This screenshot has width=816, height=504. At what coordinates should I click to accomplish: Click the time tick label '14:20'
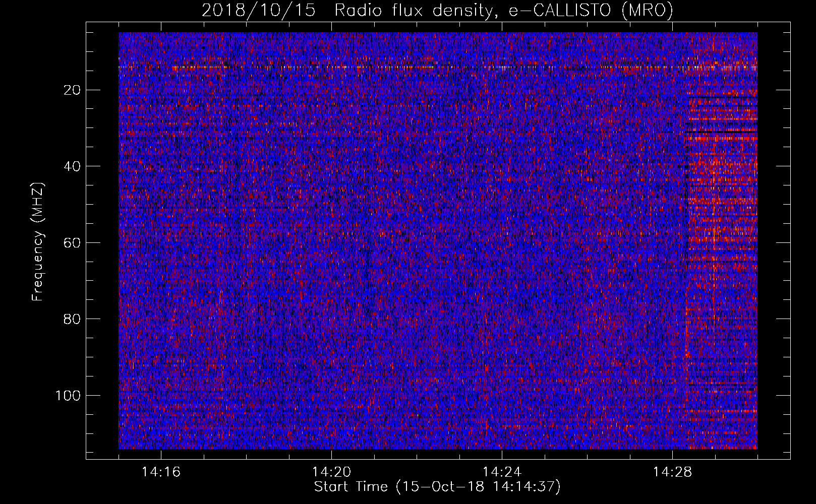point(331,472)
